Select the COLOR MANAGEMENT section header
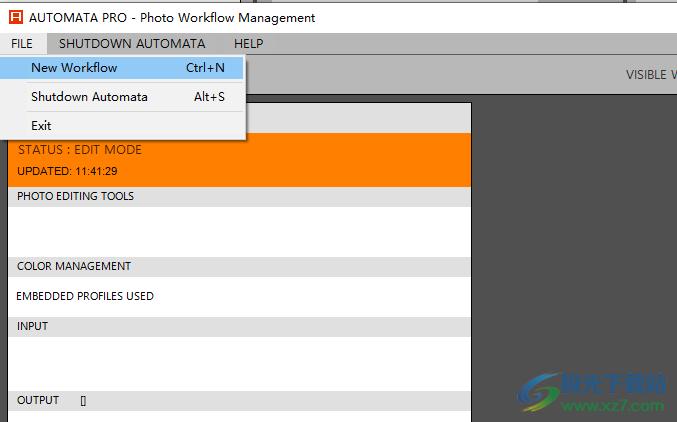677x422 pixels. click(74, 267)
